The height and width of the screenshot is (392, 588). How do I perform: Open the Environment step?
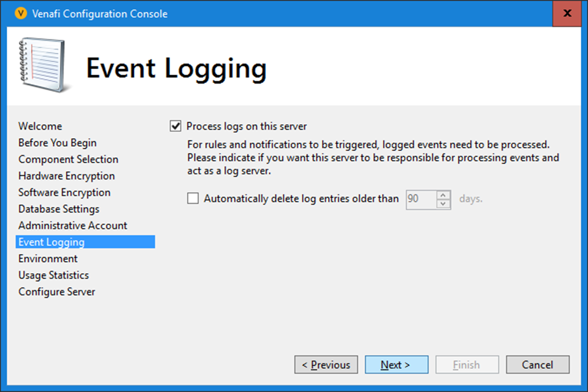[x=48, y=259]
